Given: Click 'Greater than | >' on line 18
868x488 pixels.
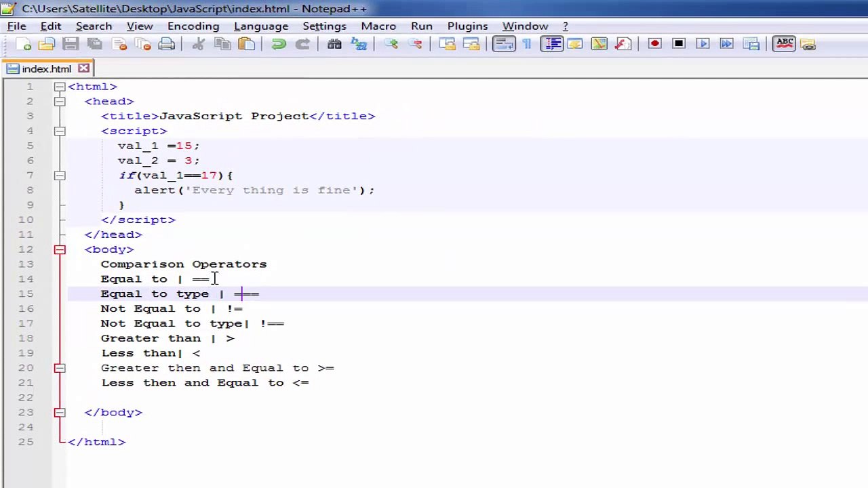Looking at the screenshot, I should click(x=167, y=338).
